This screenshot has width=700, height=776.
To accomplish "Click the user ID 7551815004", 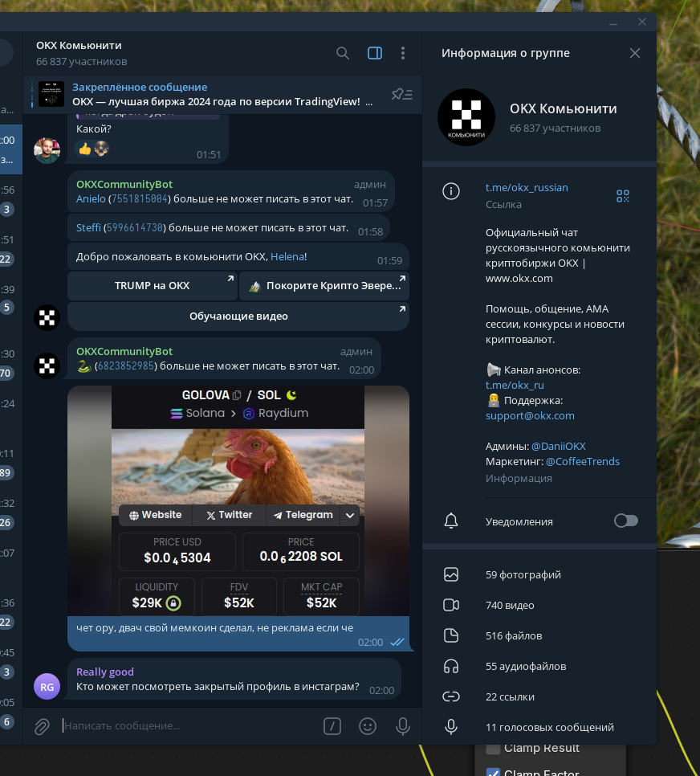I will point(140,199).
